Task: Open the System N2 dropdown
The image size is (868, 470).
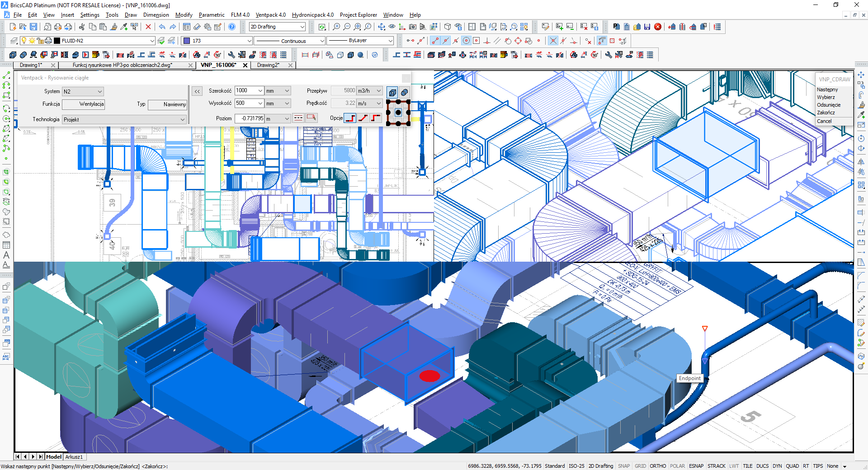Action: (83, 91)
